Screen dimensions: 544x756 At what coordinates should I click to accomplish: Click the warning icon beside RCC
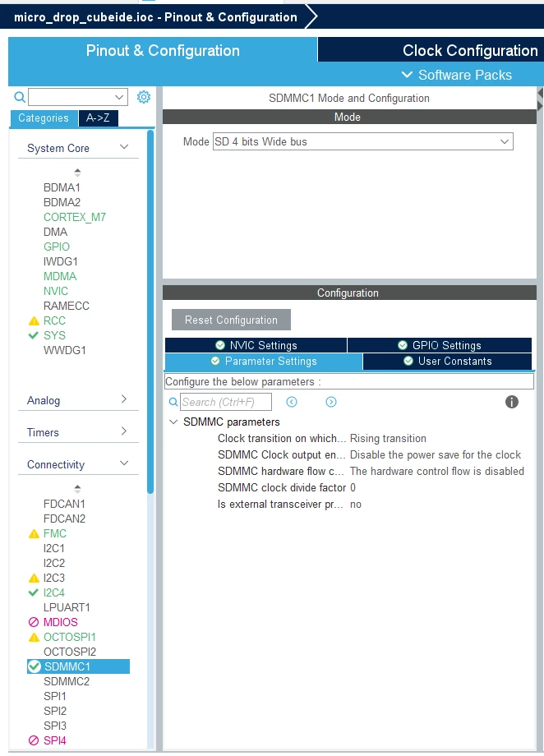click(x=34, y=320)
